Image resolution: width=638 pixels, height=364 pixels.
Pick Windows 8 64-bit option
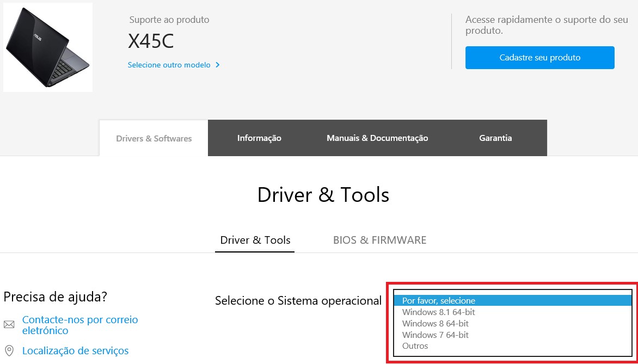(x=512, y=323)
